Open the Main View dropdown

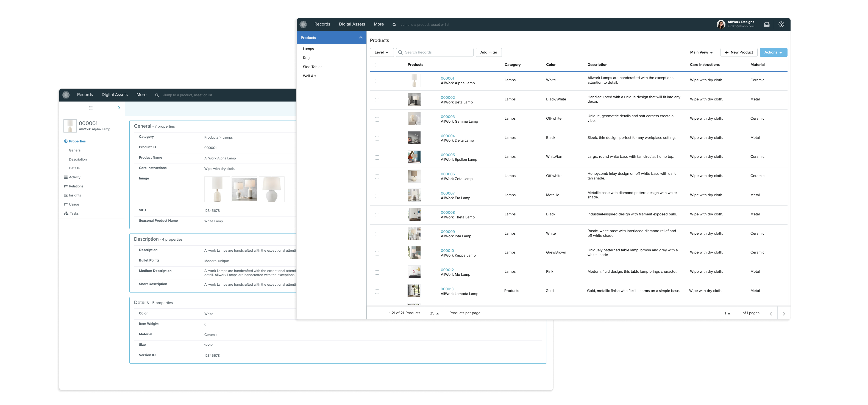pos(701,52)
